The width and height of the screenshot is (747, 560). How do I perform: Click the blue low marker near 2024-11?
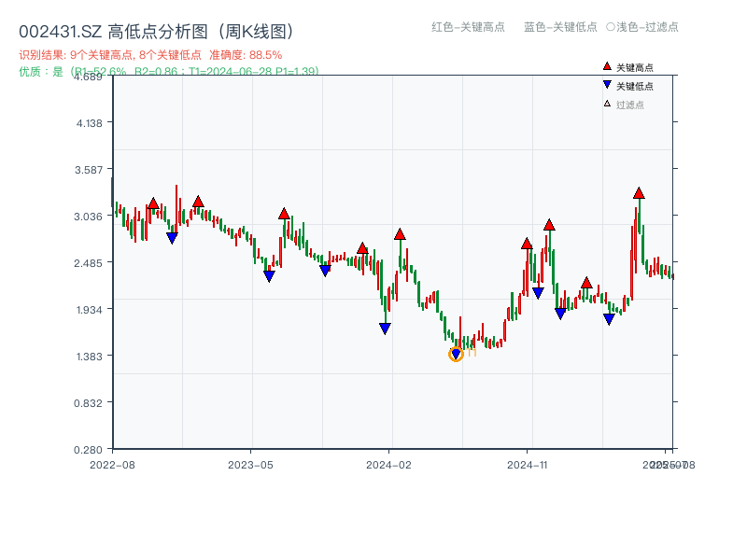click(x=538, y=294)
